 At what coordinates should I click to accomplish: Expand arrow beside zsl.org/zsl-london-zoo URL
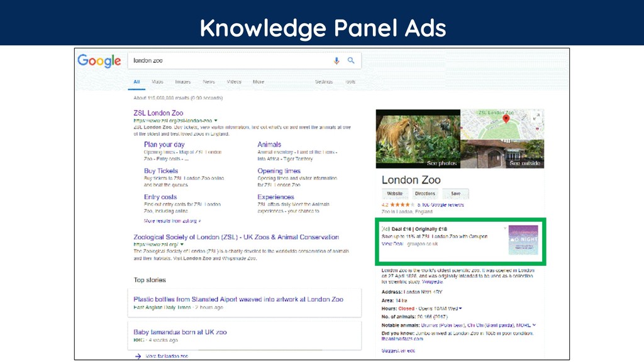[216, 121]
